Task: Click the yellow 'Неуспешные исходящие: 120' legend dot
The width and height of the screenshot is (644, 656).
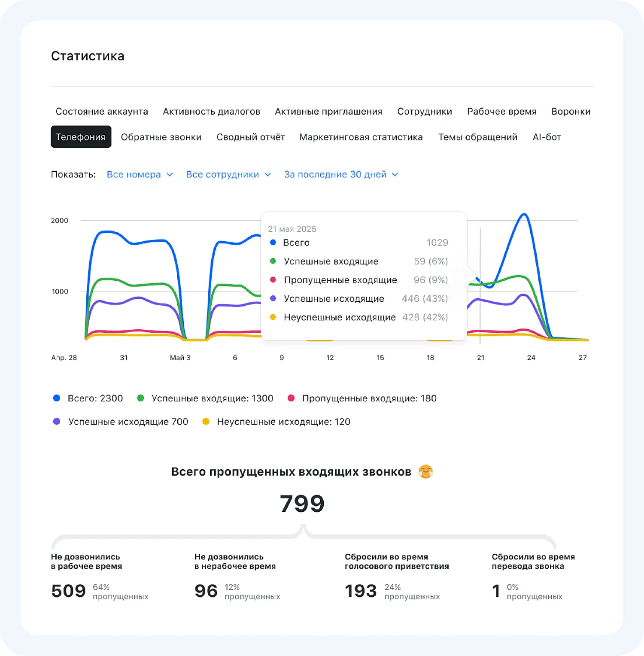Action: coord(207,422)
